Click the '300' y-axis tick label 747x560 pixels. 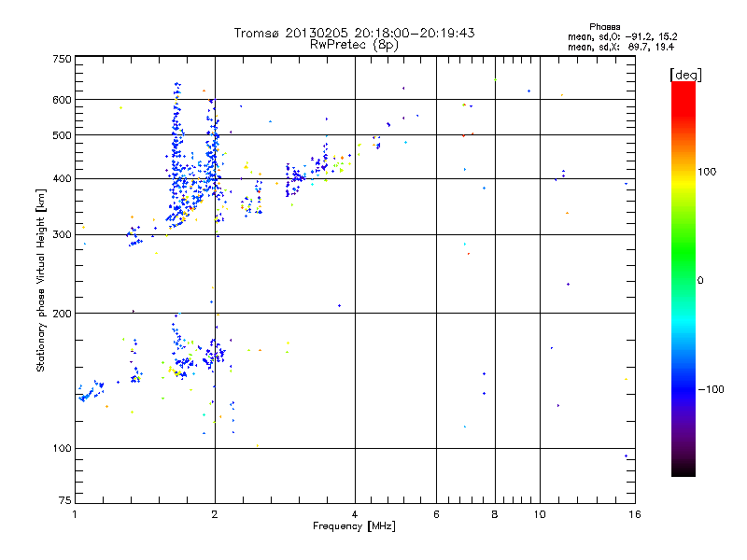[62, 235]
